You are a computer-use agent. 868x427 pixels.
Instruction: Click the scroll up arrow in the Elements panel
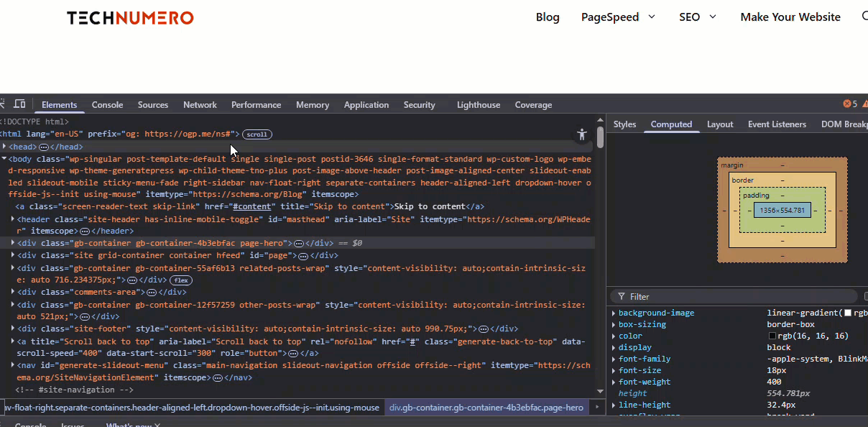[x=601, y=121]
